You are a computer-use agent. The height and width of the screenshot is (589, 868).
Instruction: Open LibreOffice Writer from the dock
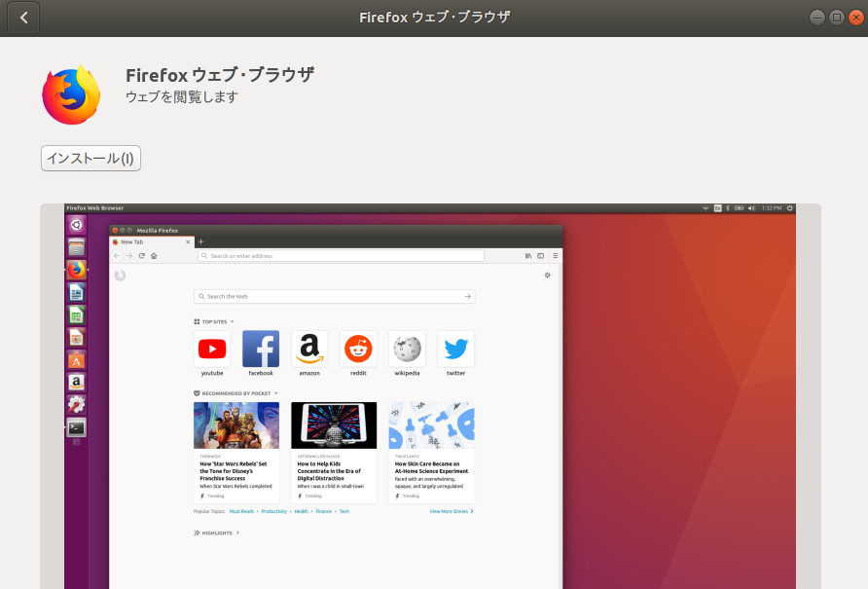pos(77,292)
